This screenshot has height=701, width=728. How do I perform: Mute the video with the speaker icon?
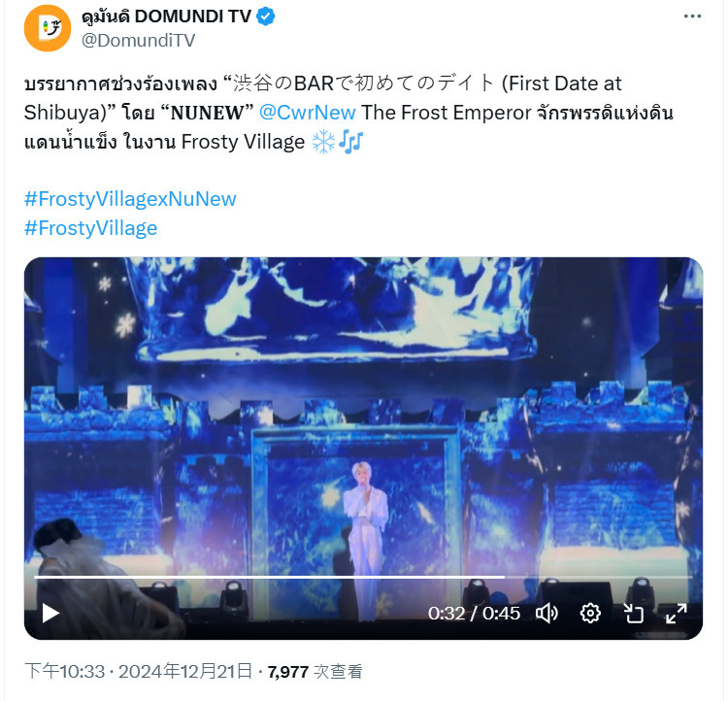(546, 614)
